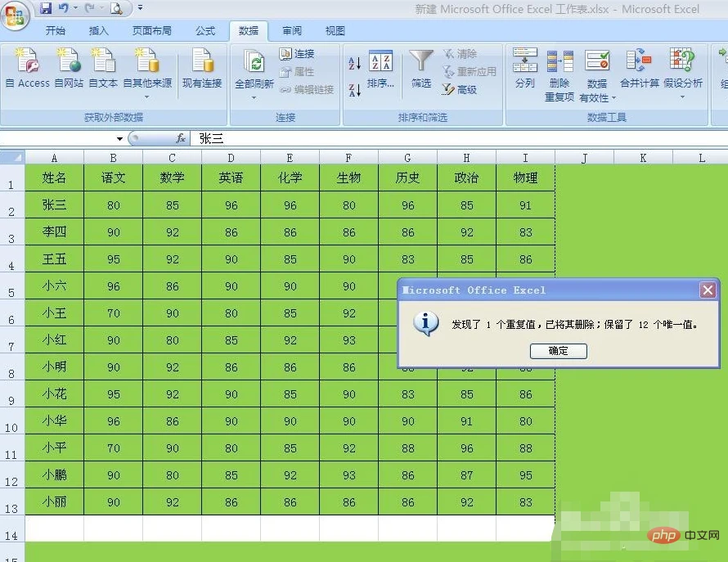Open the 假设分析 what-if analysis dropdown
The image size is (728, 562).
tap(682, 97)
